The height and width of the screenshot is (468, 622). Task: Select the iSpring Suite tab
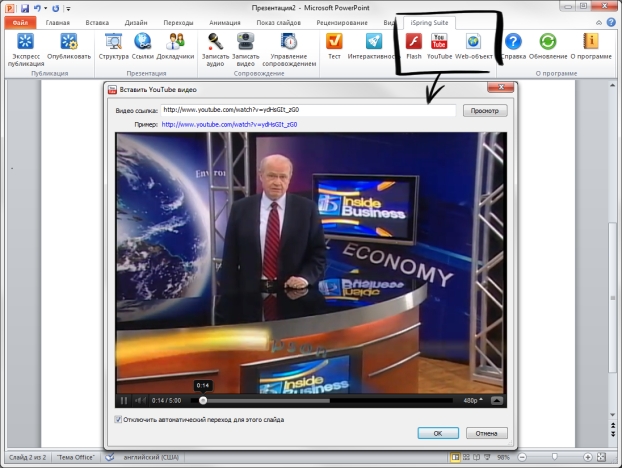coord(429,23)
